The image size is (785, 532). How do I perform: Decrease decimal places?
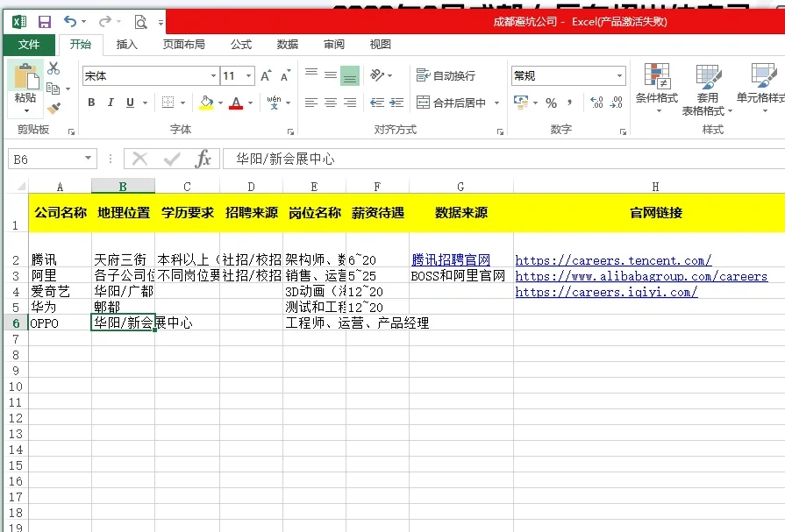(x=617, y=103)
